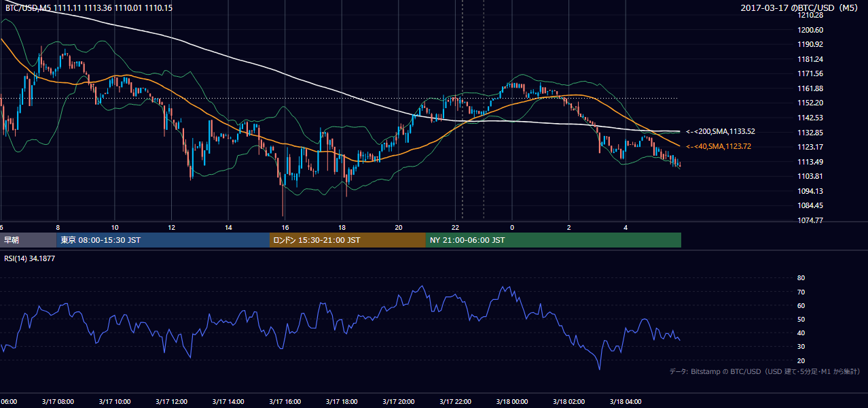Select the 200 SMA label reading 1133.52

tap(720, 131)
